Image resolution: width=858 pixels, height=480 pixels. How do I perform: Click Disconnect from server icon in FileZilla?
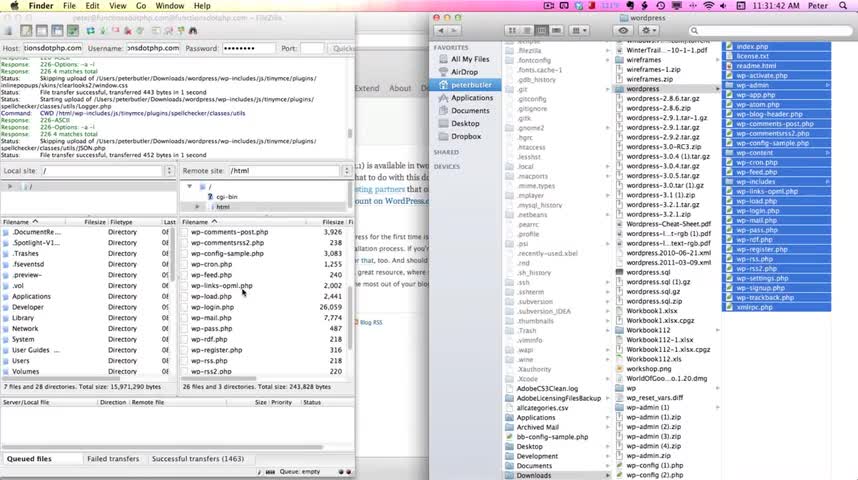127,31
